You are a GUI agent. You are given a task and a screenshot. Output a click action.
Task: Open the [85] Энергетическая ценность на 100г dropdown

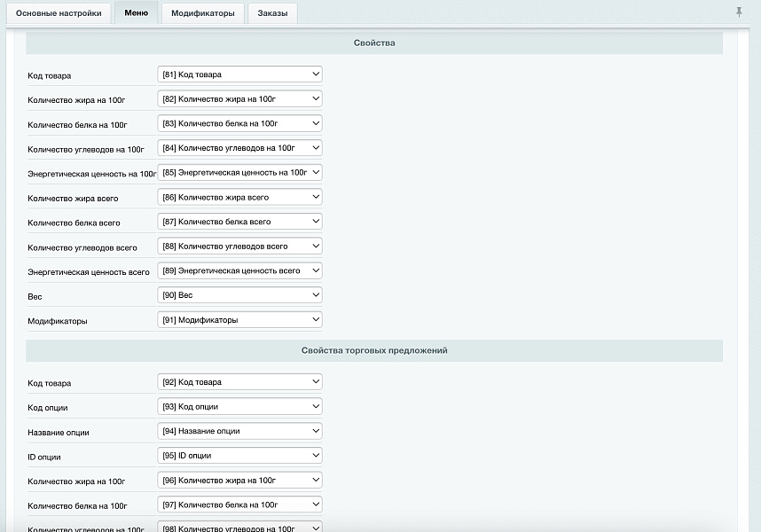239,172
